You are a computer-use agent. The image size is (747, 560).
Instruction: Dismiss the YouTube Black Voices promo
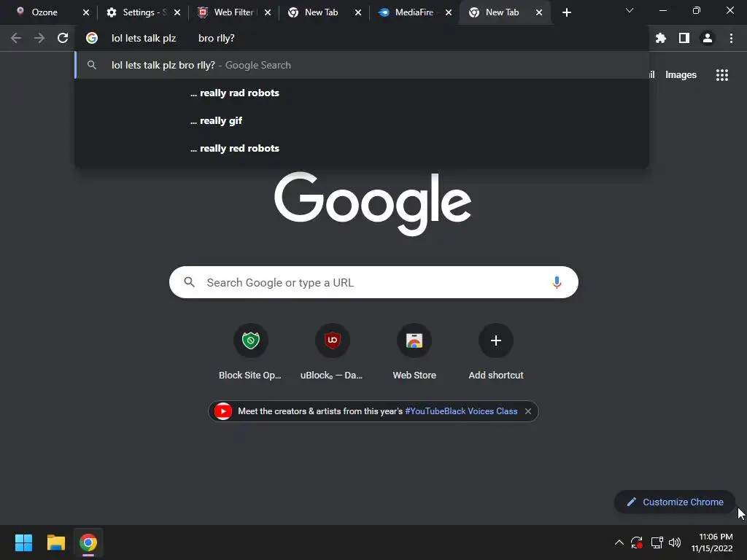point(528,411)
